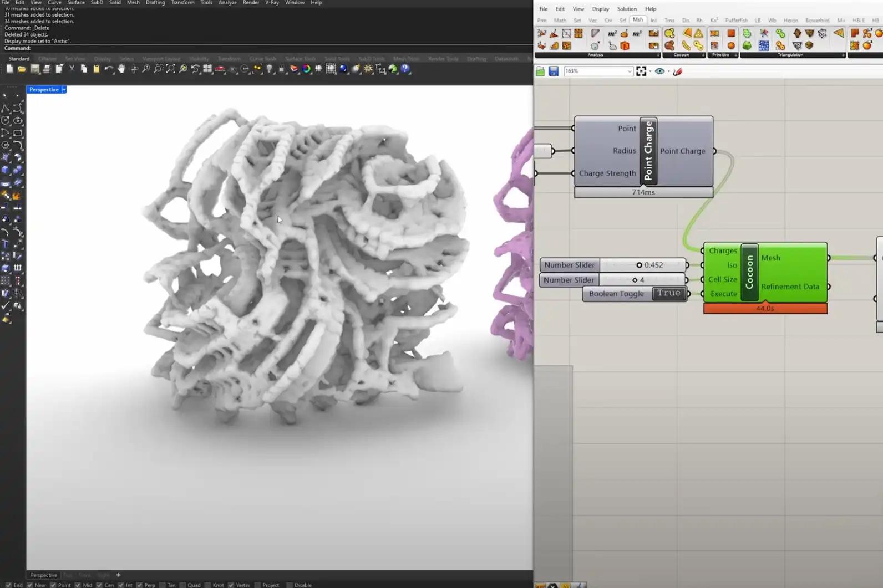This screenshot has height=588, width=883.
Task: Click the Grasshopper zoom extents icon
Action: 641,71
